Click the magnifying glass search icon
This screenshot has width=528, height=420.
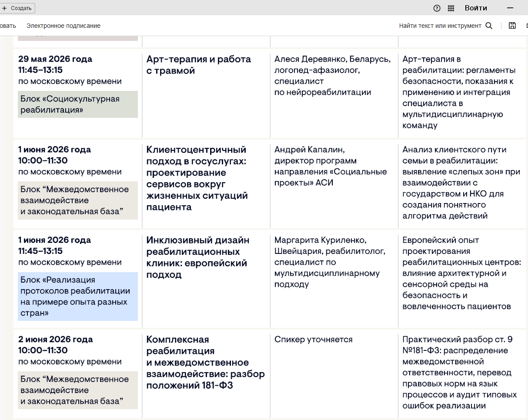click(x=489, y=26)
